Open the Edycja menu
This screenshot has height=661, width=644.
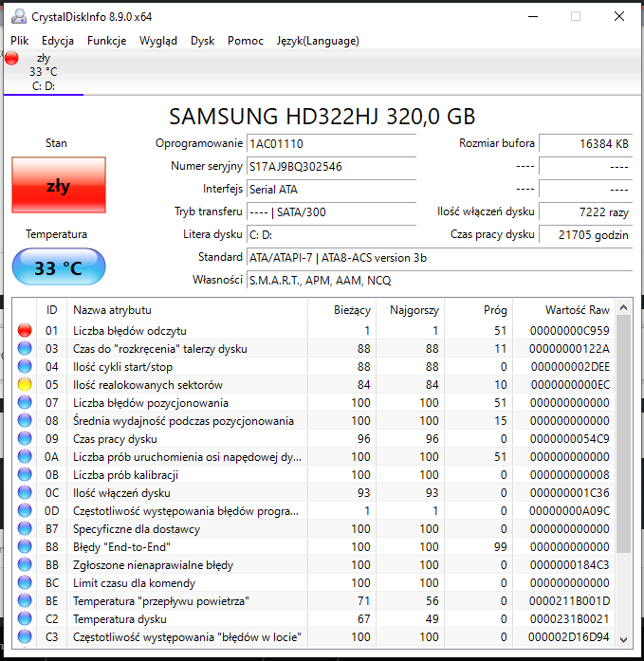58,41
